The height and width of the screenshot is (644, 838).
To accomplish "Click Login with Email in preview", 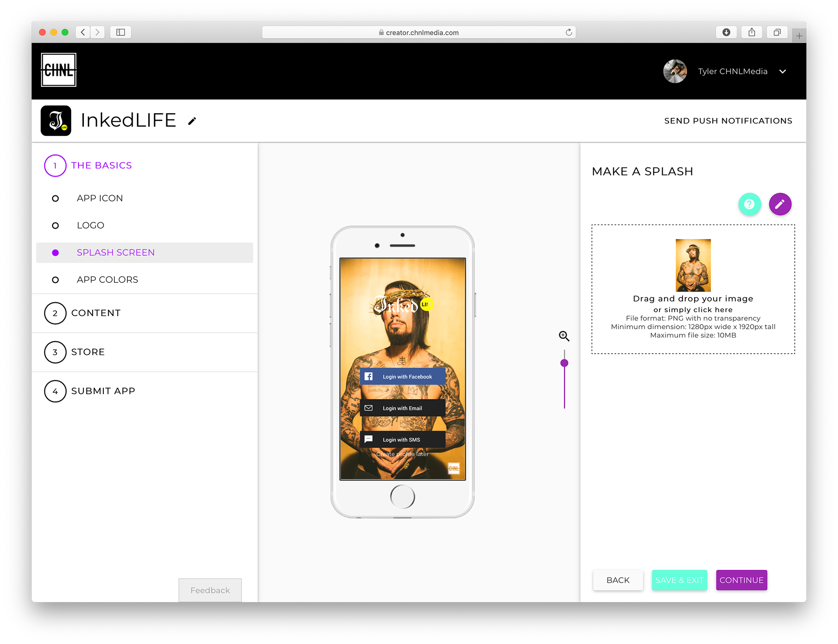I will 402,408.
